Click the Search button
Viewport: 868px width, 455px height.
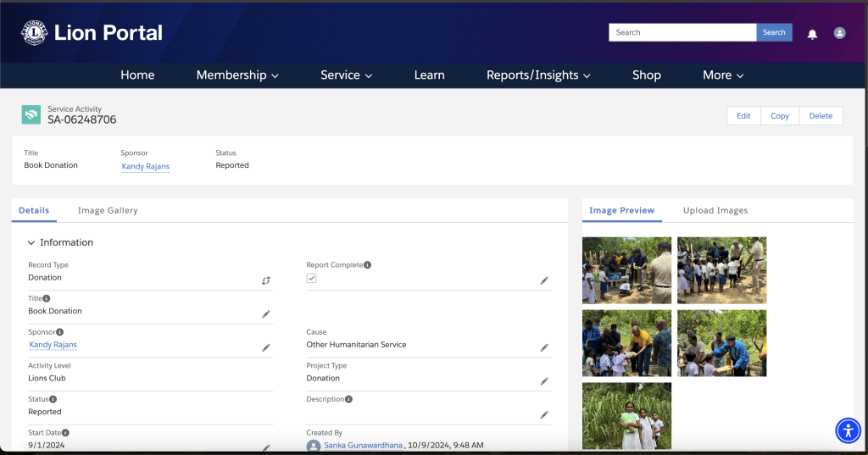point(774,32)
